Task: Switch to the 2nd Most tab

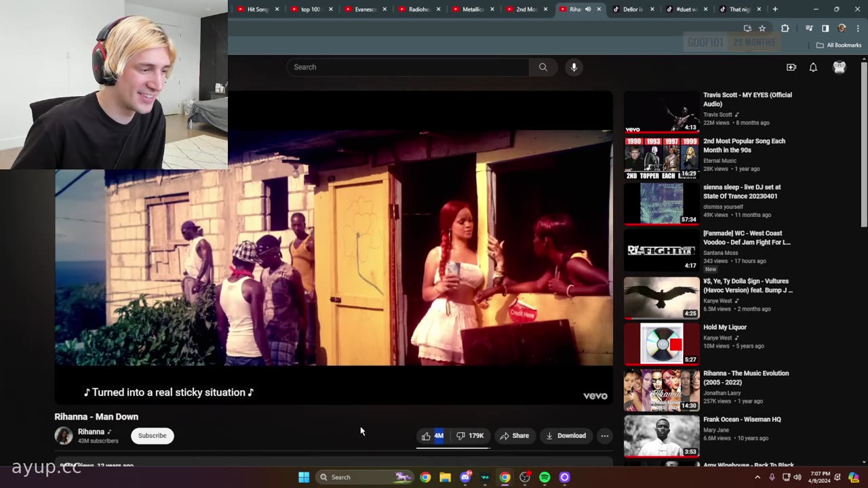Action: coord(526,9)
